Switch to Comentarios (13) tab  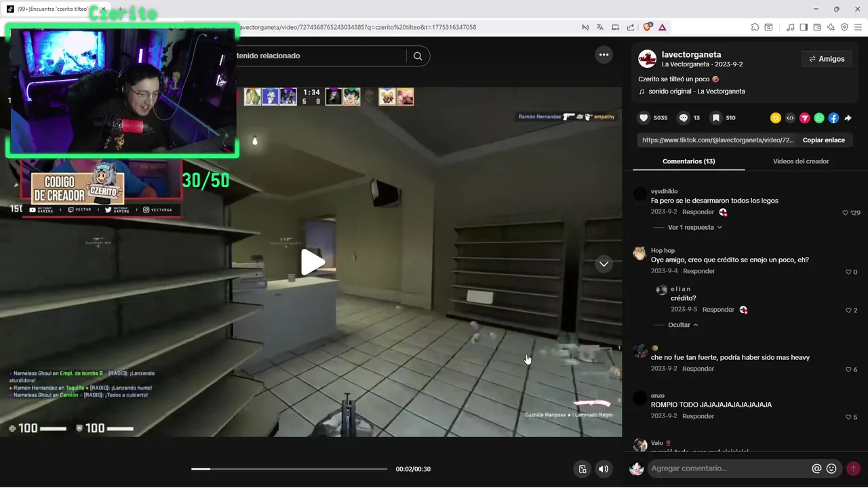pos(688,161)
